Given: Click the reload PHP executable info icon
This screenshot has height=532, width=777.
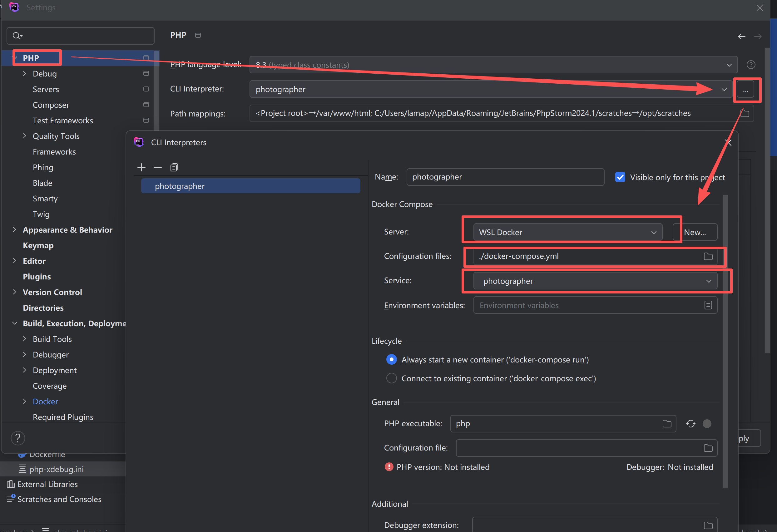Looking at the screenshot, I should [x=690, y=424].
